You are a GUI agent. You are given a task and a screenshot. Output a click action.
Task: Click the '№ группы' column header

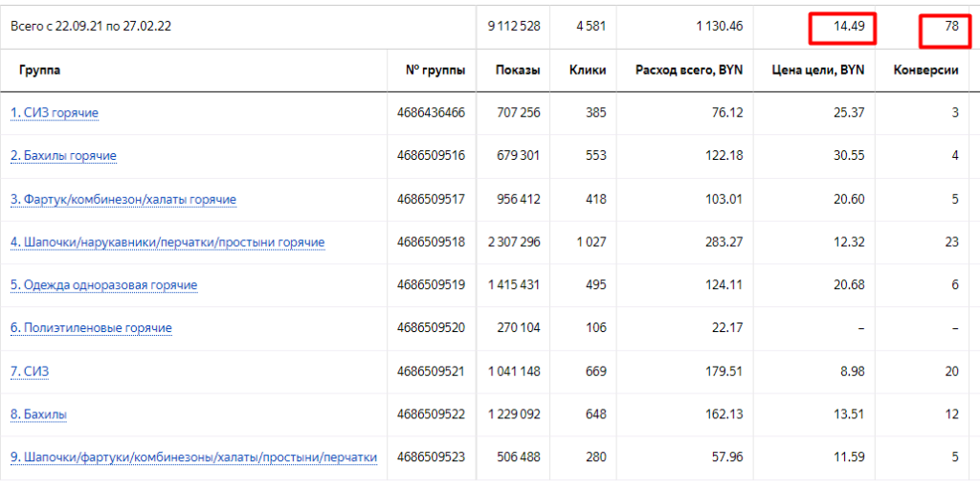pos(435,70)
